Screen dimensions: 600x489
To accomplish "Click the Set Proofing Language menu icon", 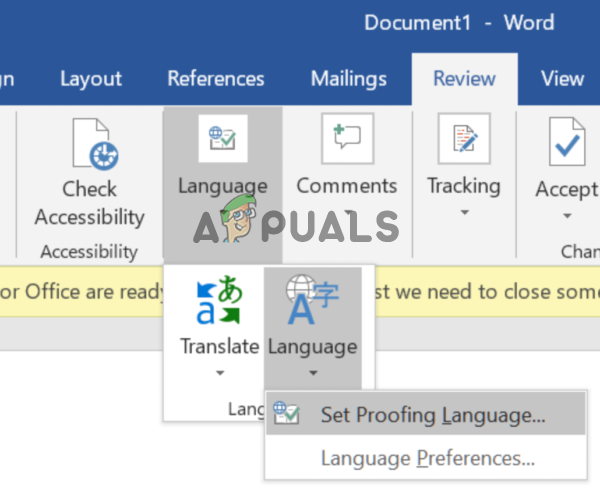I will [286, 413].
